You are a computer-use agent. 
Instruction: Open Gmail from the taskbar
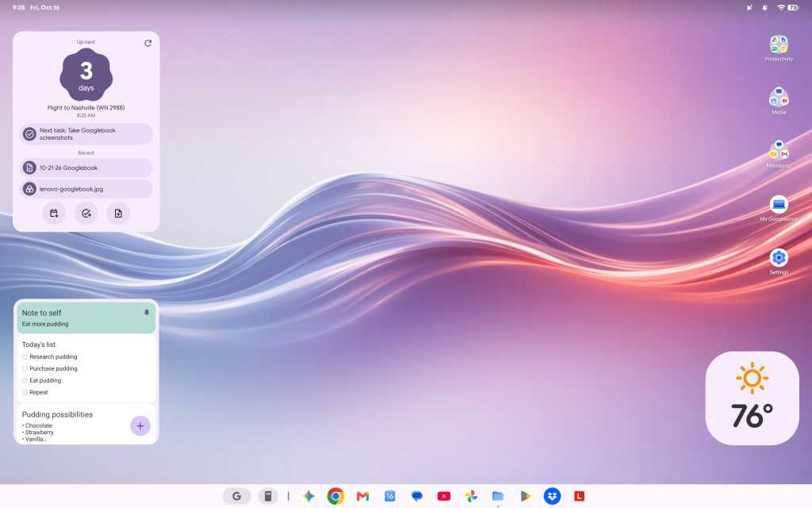362,496
